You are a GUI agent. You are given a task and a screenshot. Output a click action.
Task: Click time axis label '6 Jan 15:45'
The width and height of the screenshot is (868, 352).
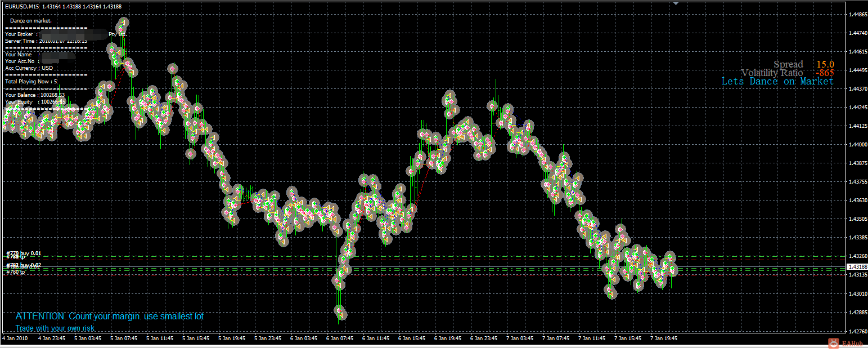click(412, 339)
